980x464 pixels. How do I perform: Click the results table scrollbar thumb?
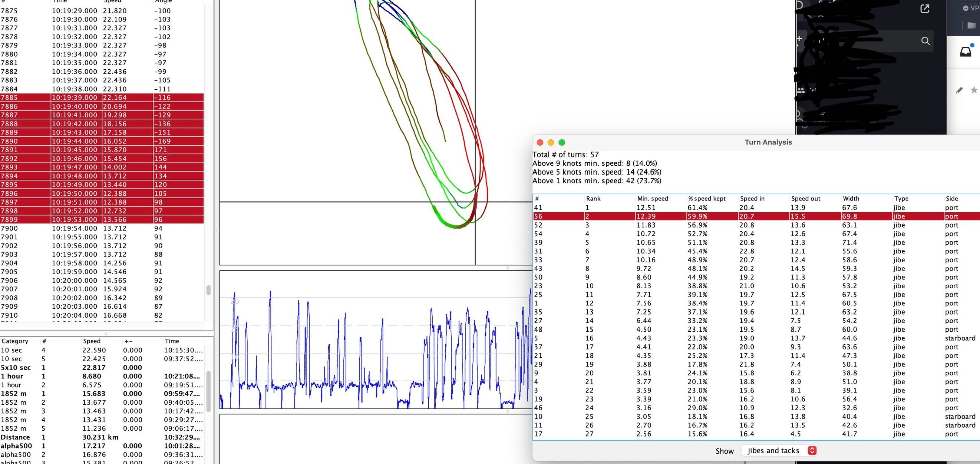click(x=208, y=391)
